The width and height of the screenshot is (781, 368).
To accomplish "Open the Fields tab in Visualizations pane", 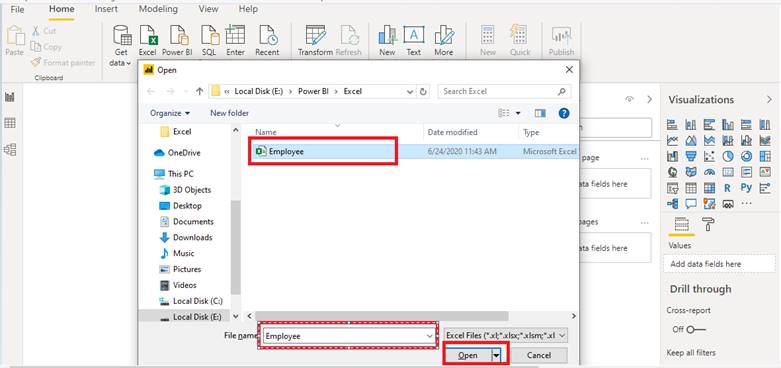I will pyautogui.click(x=681, y=225).
